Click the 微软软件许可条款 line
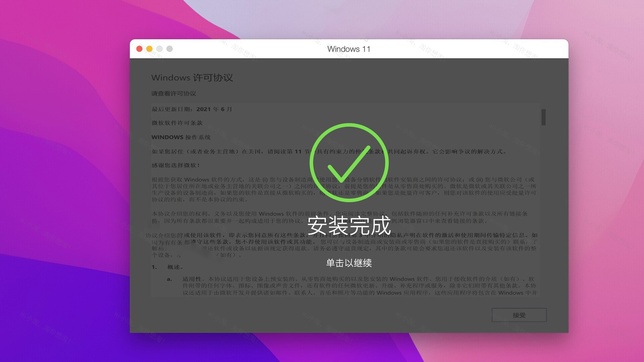This screenshot has height=362, width=644. (x=177, y=123)
